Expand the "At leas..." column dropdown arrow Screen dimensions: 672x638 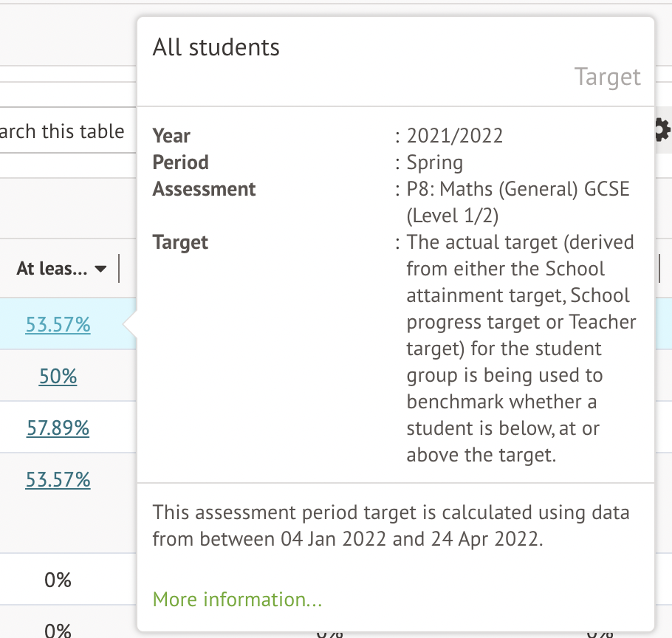point(101,270)
